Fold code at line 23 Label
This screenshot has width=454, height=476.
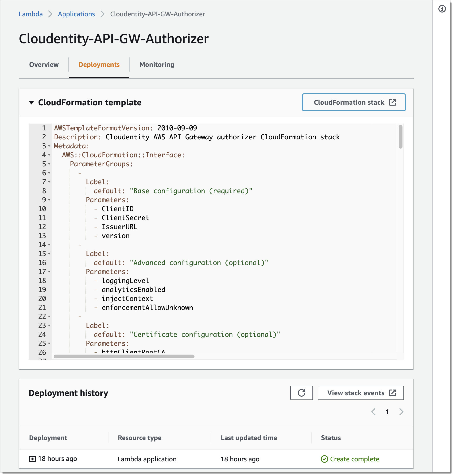49,325
